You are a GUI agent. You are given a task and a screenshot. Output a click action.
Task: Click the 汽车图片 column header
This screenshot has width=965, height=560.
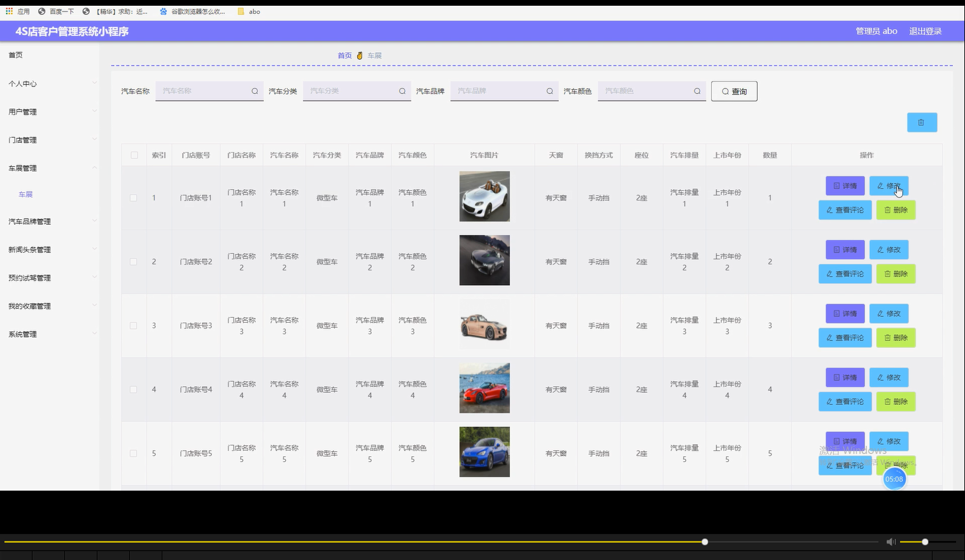(x=484, y=155)
